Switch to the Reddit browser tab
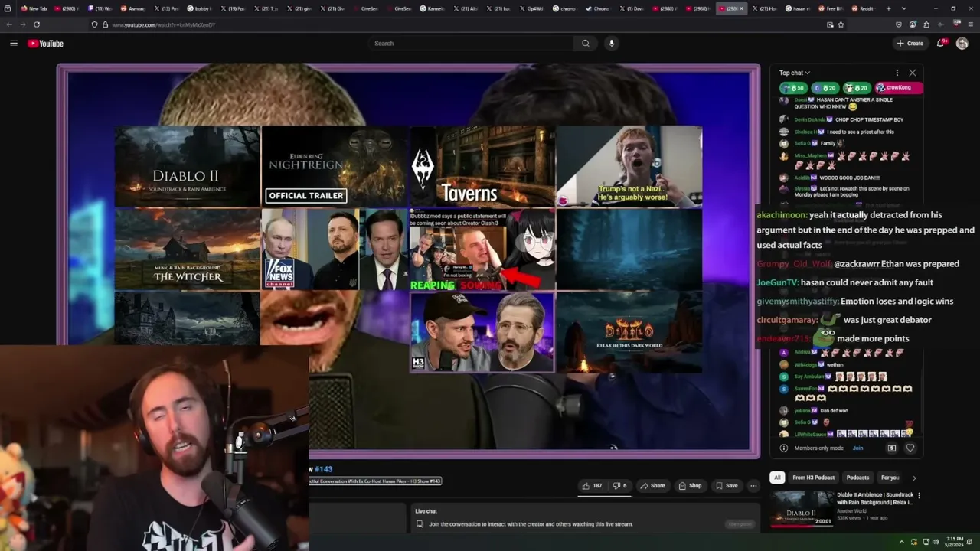This screenshot has width=980, height=551. [x=863, y=8]
